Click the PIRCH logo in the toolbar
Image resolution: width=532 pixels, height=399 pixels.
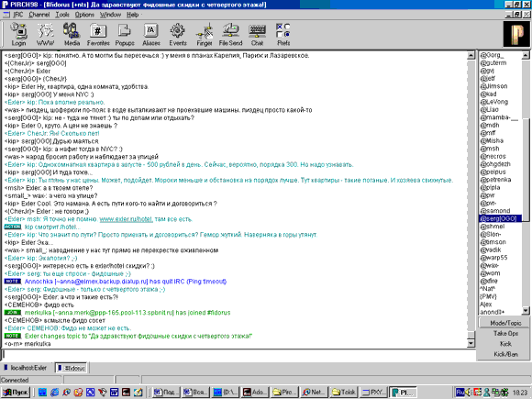[x=516, y=34]
